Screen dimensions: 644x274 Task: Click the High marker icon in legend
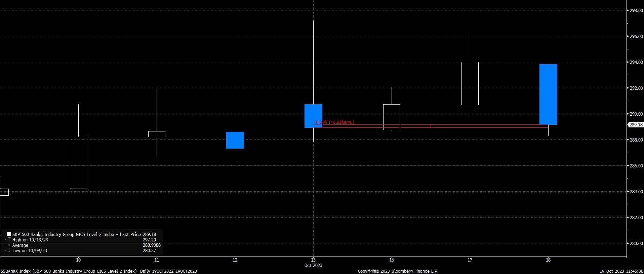pos(9,240)
